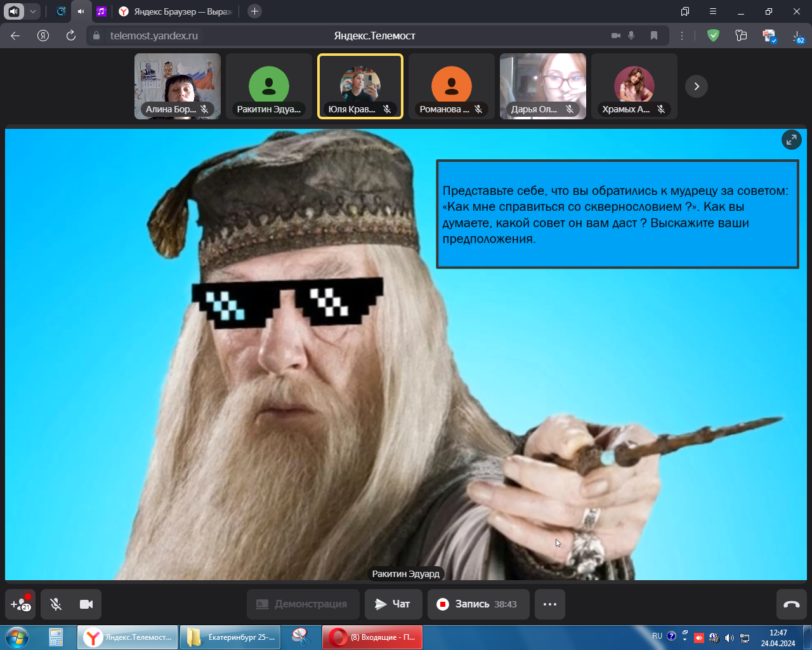The width and height of the screenshot is (812, 650).
Task: Show next participants with right chevron
Action: (x=697, y=86)
